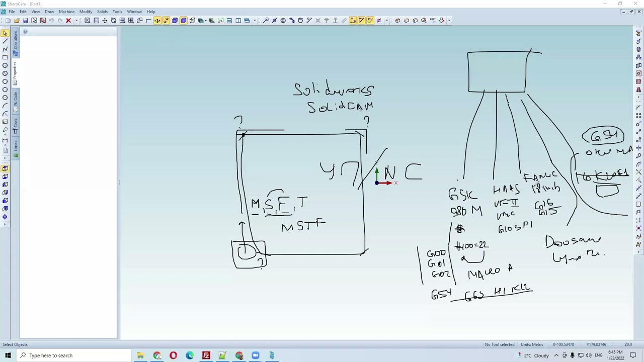Viewport: 644px width, 362px height.
Task: Open the Machine menu
Action: pyautogui.click(x=66, y=12)
